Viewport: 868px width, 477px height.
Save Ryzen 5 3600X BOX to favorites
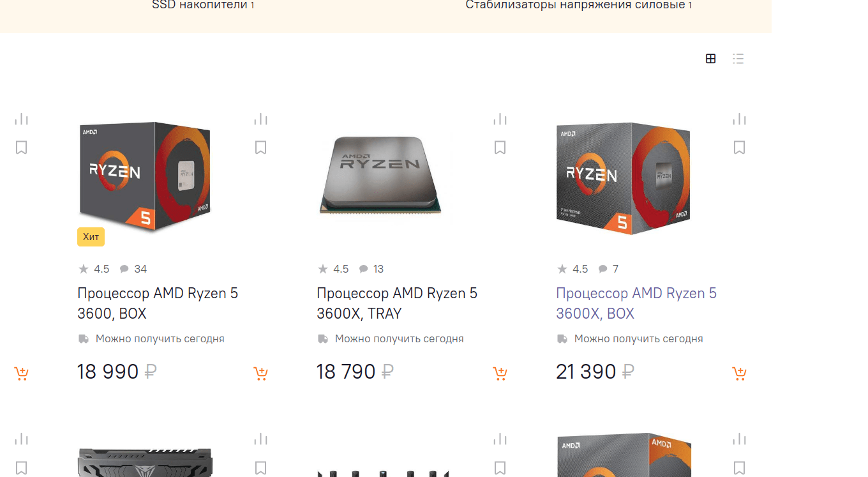tap(739, 148)
